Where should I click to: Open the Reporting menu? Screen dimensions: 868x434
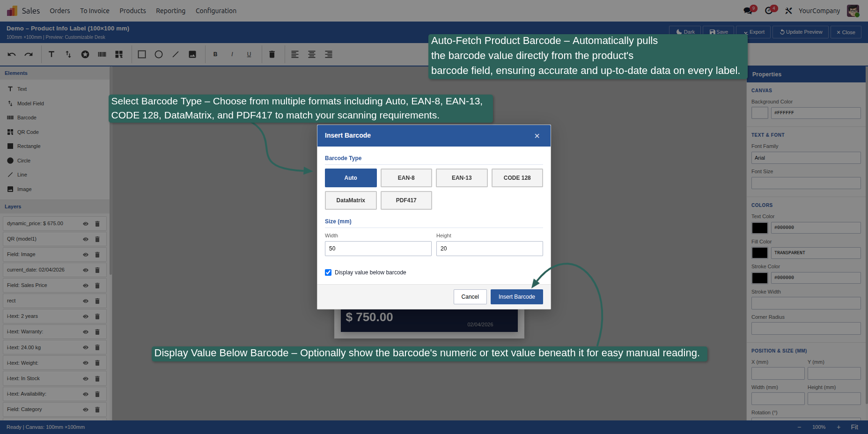point(170,11)
